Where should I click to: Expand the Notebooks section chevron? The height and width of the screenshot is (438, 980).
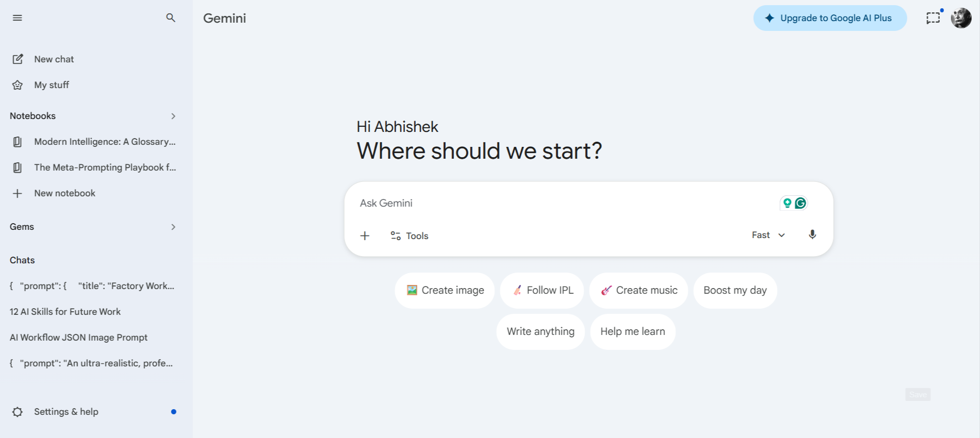pos(173,116)
